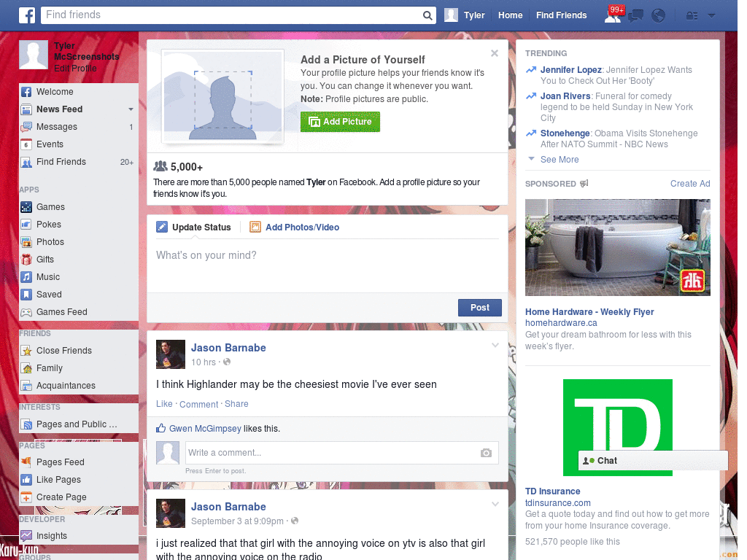Click the Close Friends star icon
The height and width of the screenshot is (560, 747).
[x=26, y=351]
